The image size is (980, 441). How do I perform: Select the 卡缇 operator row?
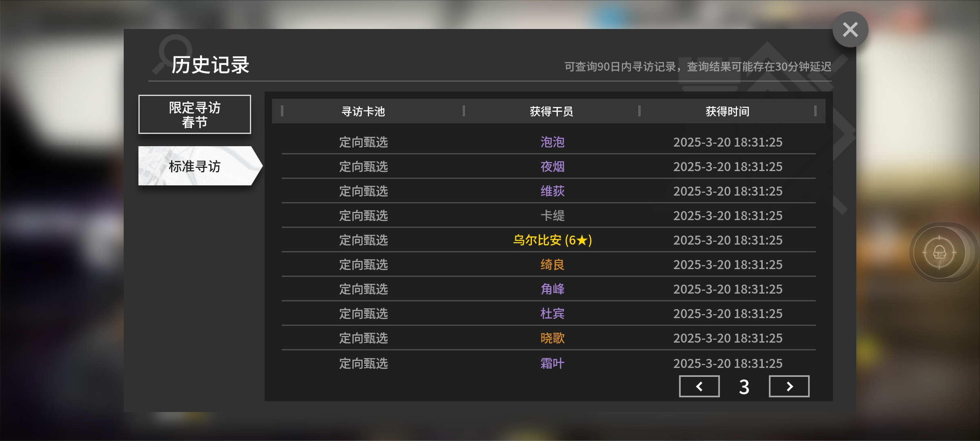point(548,216)
